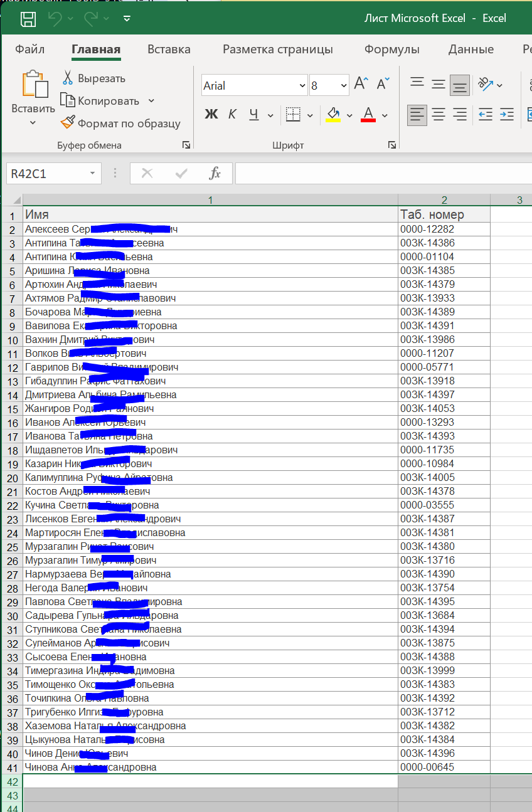Toggle bottom vertical alignment
This screenshot has height=812, width=532.
[460, 84]
